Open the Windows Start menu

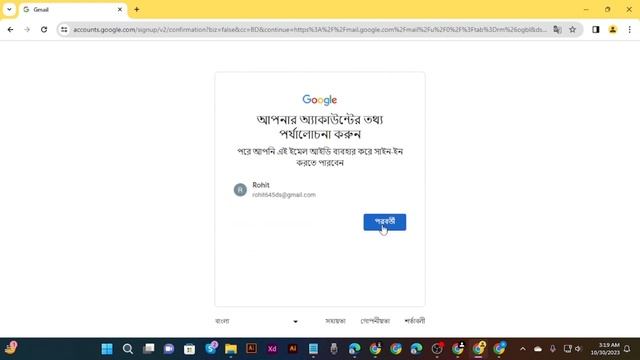(x=107, y=349)
